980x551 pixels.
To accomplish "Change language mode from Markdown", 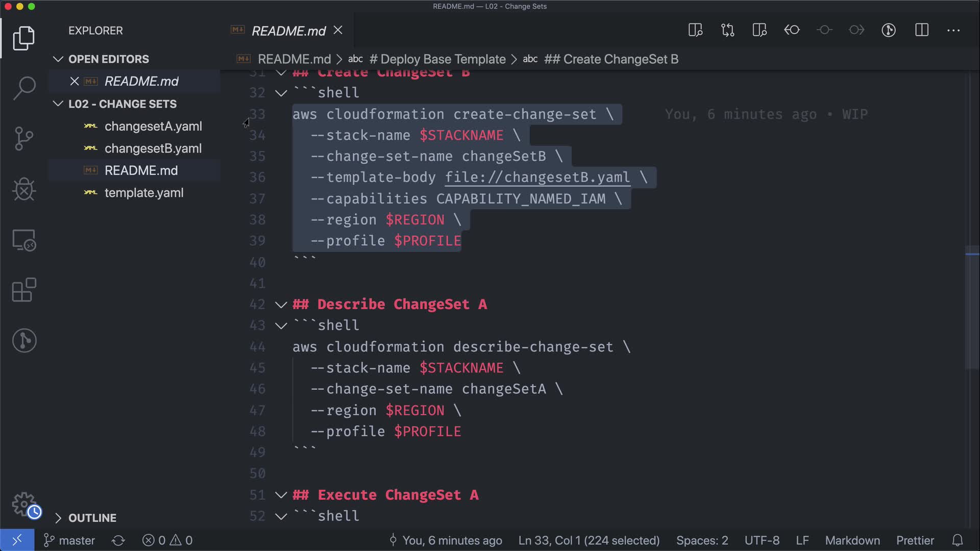I will [x=852, y=540].
